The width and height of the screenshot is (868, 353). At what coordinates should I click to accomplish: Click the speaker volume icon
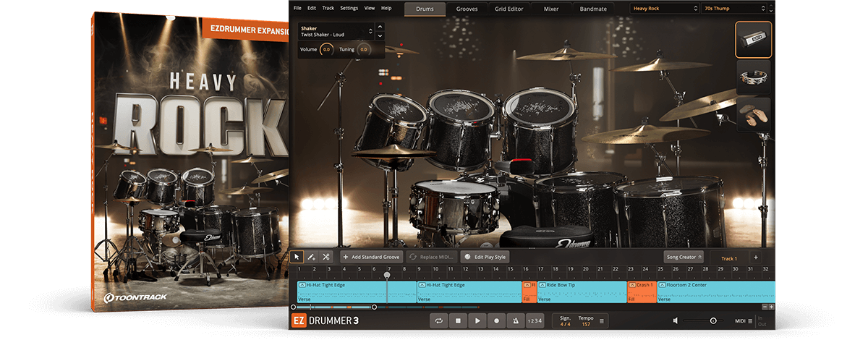[x=676, y=320]
